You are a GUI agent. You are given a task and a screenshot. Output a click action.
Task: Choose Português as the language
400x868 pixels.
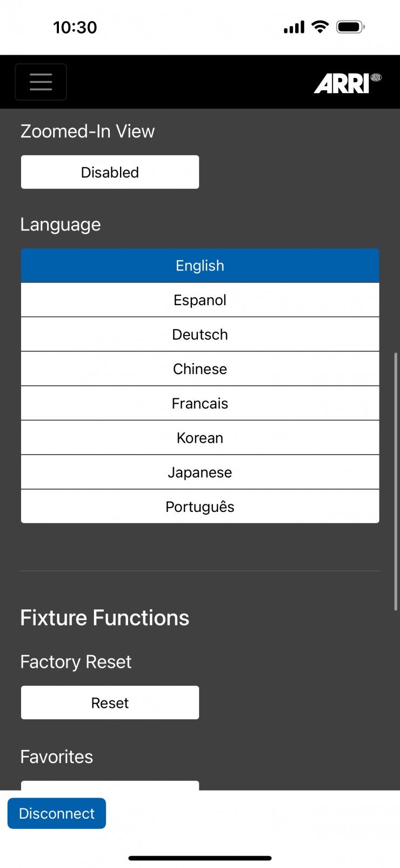pos(200,507)
